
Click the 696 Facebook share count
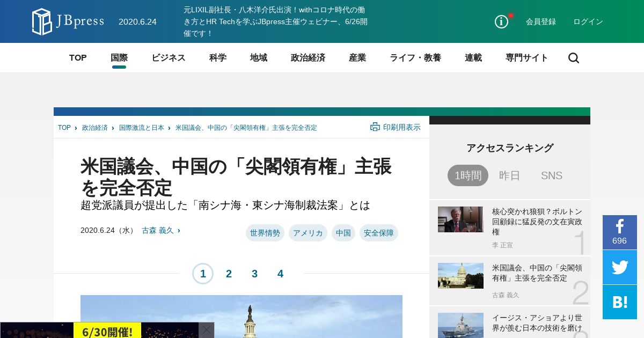coord(619,241)
